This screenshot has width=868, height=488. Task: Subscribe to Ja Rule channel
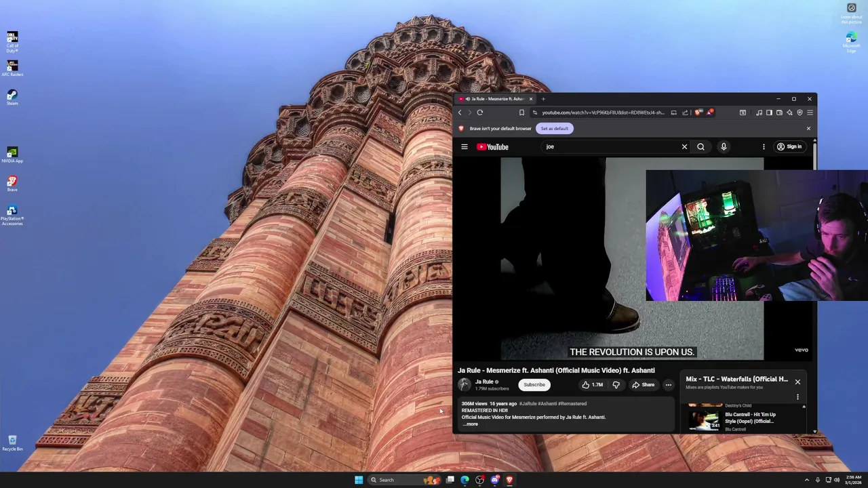534,384
